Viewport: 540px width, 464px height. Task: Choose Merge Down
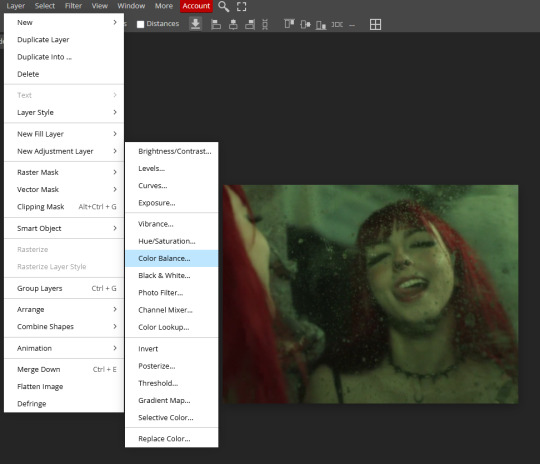[64, 369]
